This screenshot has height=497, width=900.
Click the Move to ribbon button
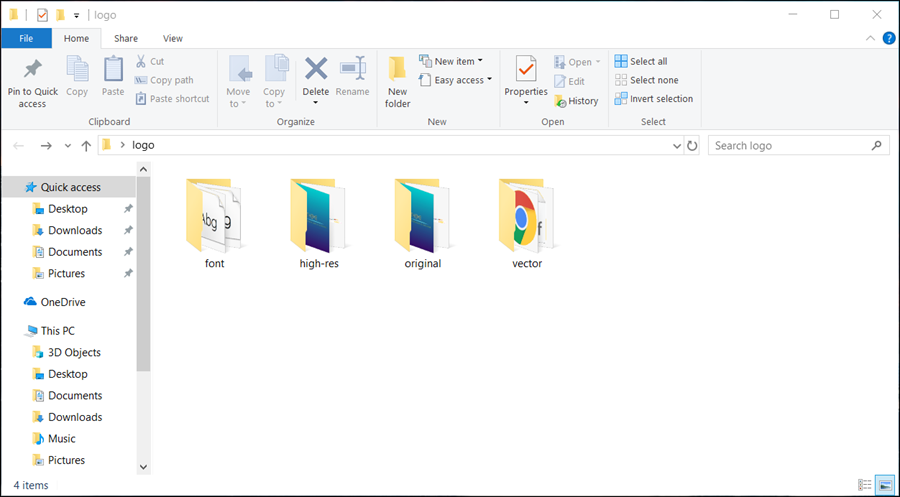tap(238, 81)
